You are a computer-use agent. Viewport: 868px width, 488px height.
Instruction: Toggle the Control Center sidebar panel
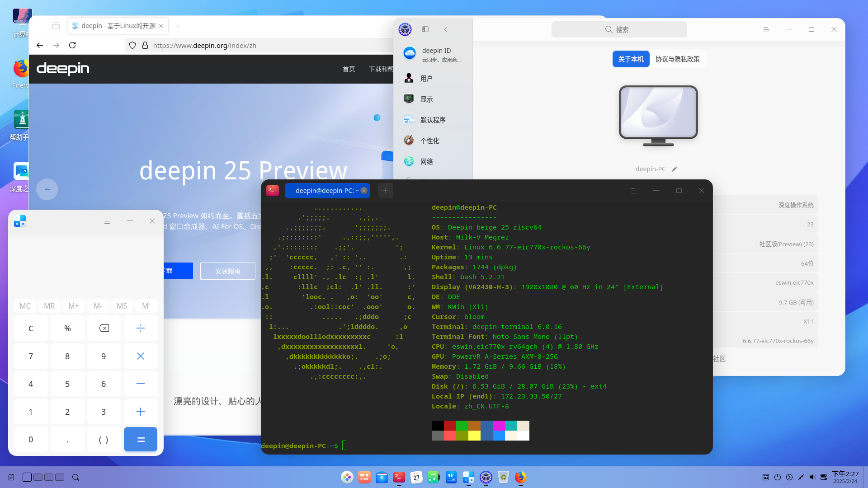425,29
